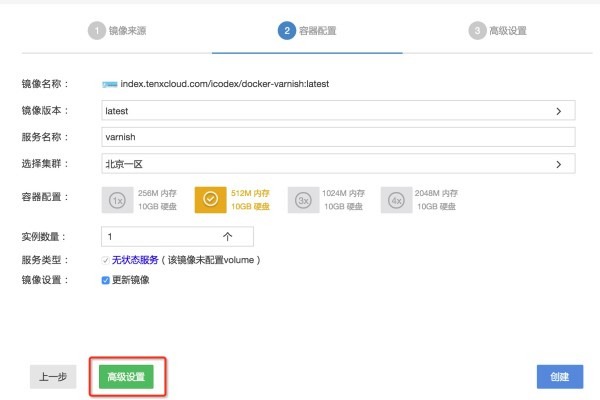600x400 pixels.
Task: Click the 无状态服务 link text
Action: click(x=135, y=260)
